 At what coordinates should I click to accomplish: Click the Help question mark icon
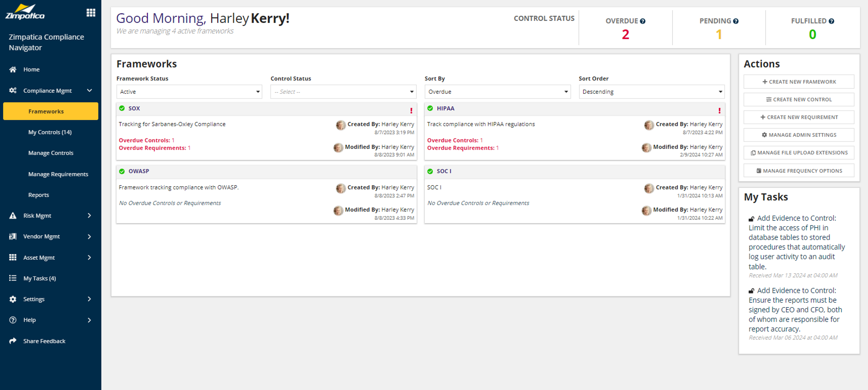pos(13,320)
